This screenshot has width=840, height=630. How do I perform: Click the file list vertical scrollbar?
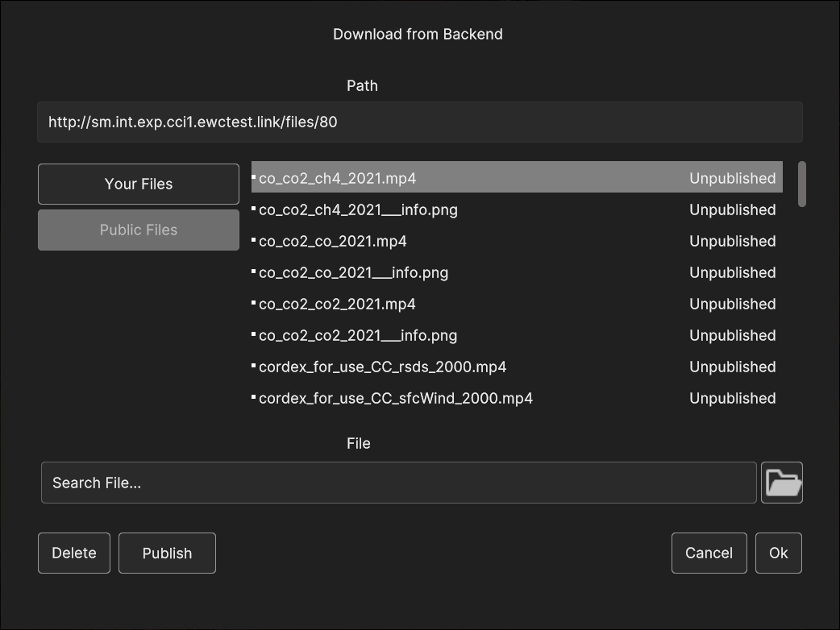(x=802, y=184)
